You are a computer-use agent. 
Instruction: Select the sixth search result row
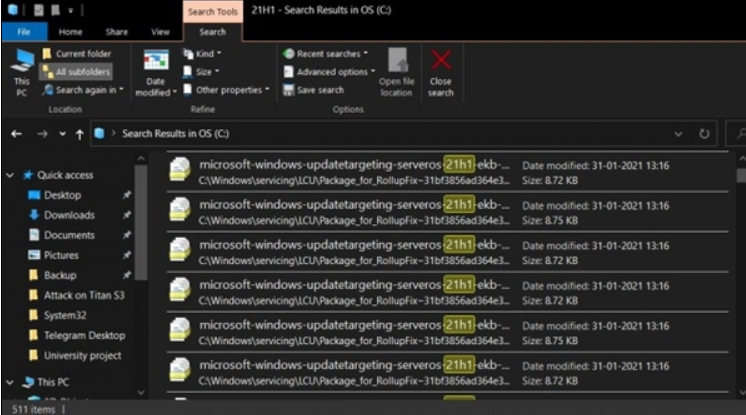point(447,372)
